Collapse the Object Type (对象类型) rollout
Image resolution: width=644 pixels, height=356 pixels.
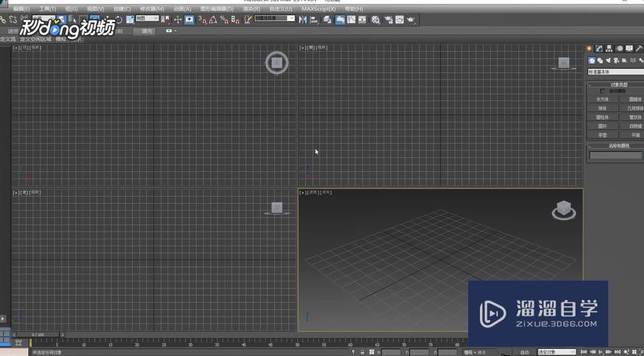coord(614,85)
